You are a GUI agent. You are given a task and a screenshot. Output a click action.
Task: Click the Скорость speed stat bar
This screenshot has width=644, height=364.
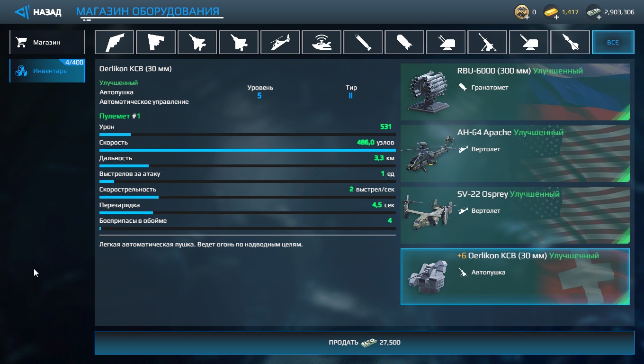pos(247,150)
